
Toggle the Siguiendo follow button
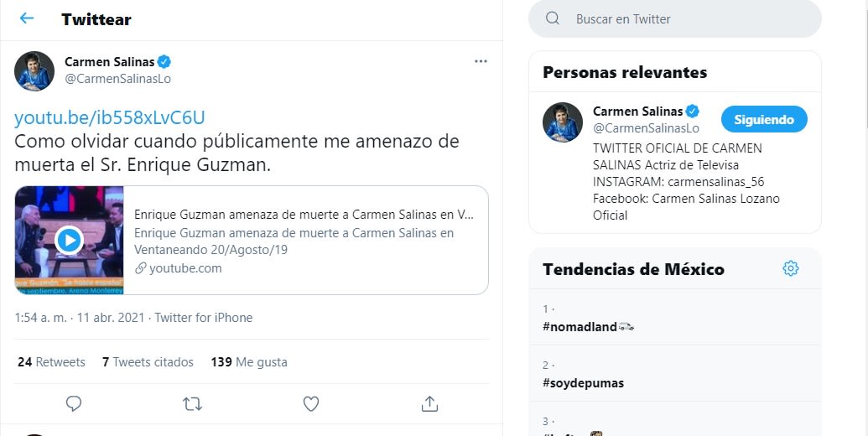pyautogui.click(x=763, y=119)
